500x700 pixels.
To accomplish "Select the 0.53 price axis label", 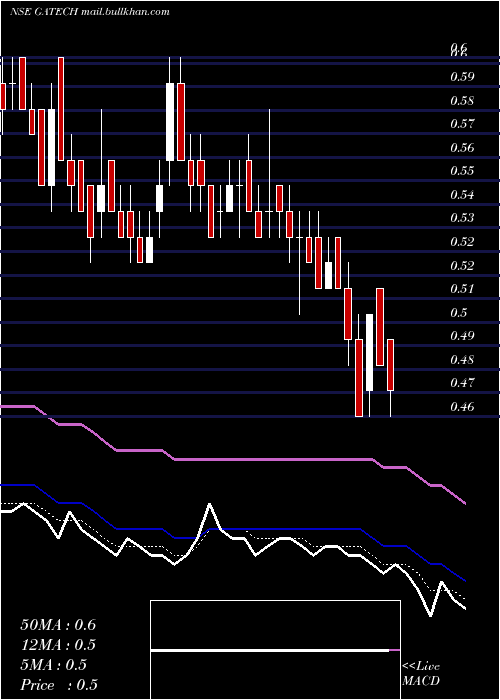I will 462,218.
